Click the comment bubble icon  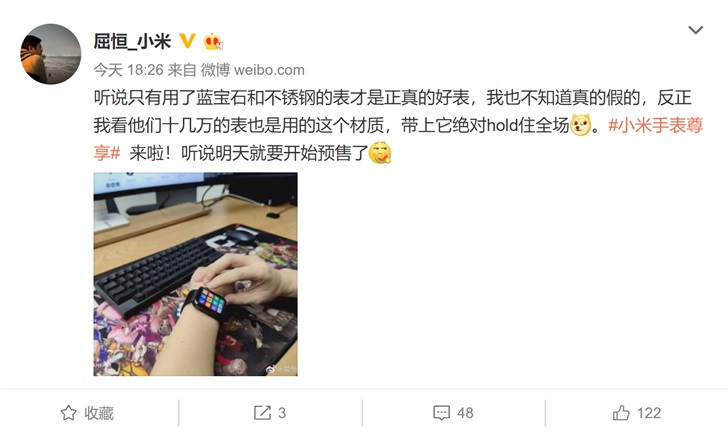pos(441,413)
